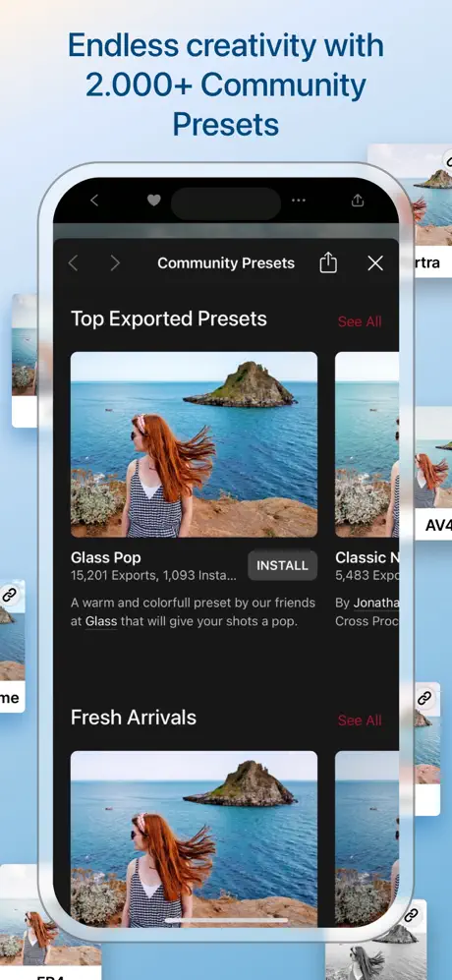Install the Glass Pop preset
Image resolution: width=452 pixels, height=980 pixels.
(x=283, y=565)
